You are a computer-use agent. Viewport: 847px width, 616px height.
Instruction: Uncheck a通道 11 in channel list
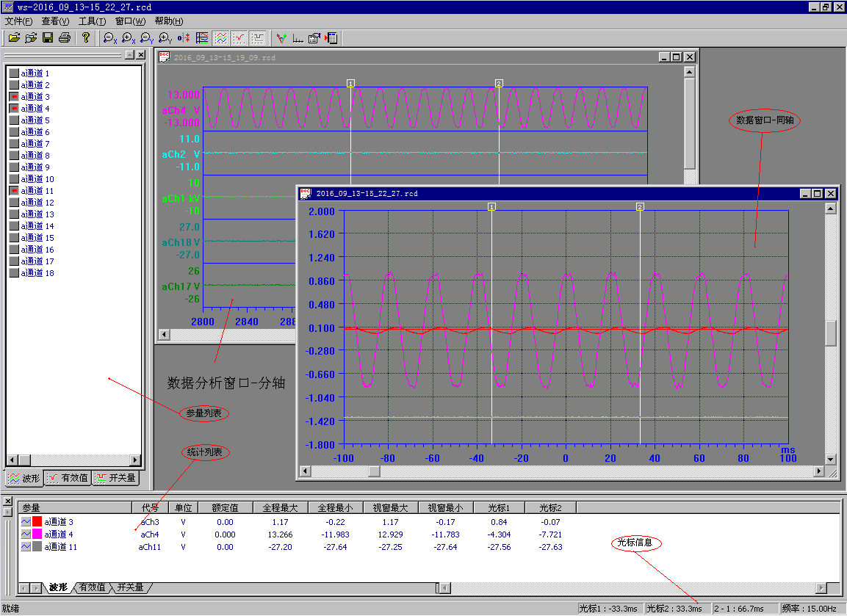14,191
